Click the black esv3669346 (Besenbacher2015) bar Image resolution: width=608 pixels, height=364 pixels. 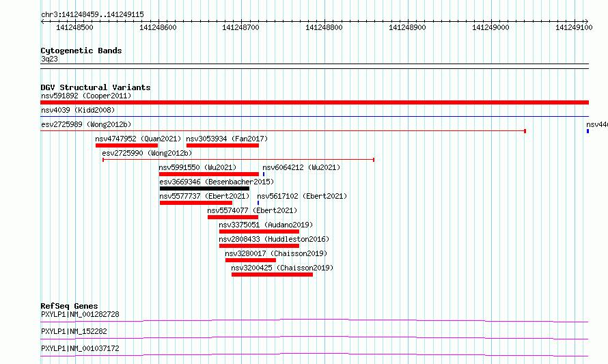coord(204,188)
